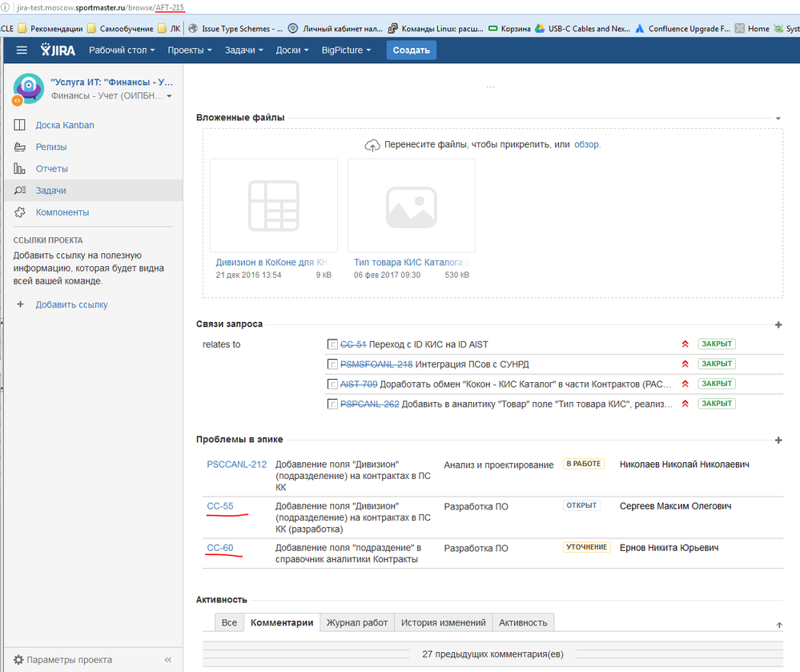Image resolution: width=800 pixels, height=672 pixels.
Task: Open Параметры проекта settings link
Action: (70, 660)
